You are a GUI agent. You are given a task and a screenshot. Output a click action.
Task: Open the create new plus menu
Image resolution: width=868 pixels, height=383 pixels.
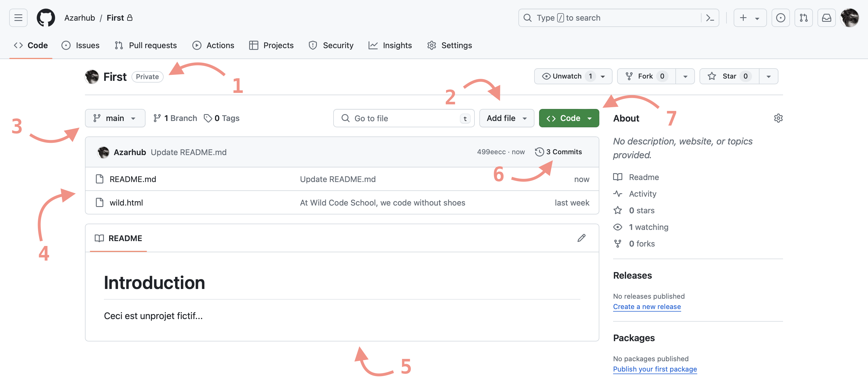click(x=750, y=18)
